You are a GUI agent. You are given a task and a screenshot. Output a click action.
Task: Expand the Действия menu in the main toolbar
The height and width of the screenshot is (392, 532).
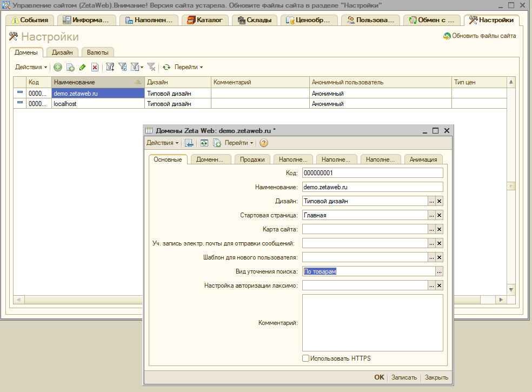pyautogui.click(x=31, y=67)
